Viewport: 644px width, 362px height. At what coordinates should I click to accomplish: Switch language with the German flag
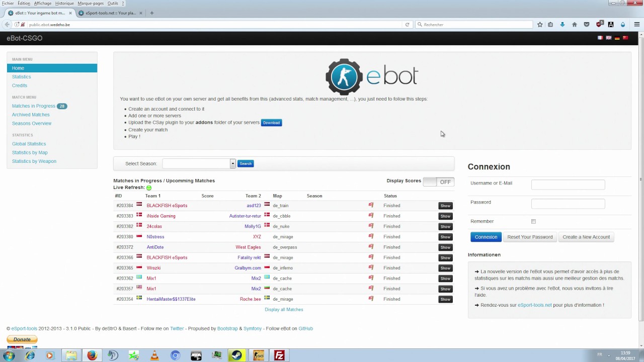tap(617, 38)
